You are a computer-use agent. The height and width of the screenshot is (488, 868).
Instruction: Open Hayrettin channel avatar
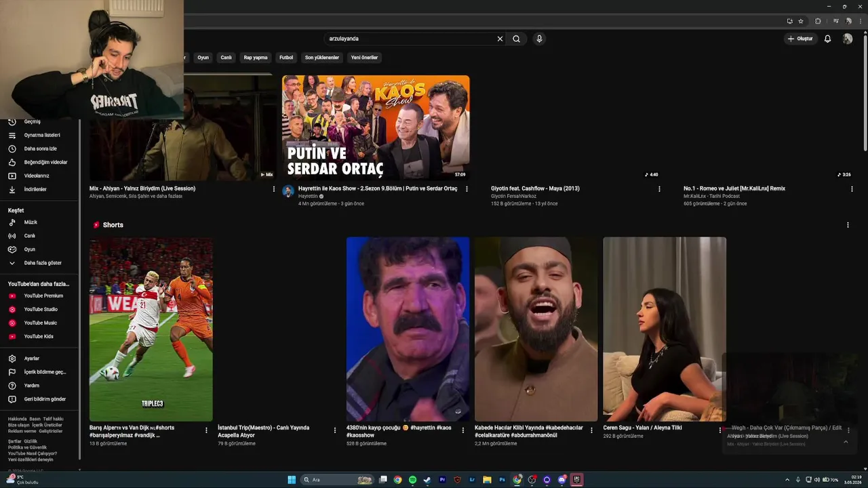288,191
